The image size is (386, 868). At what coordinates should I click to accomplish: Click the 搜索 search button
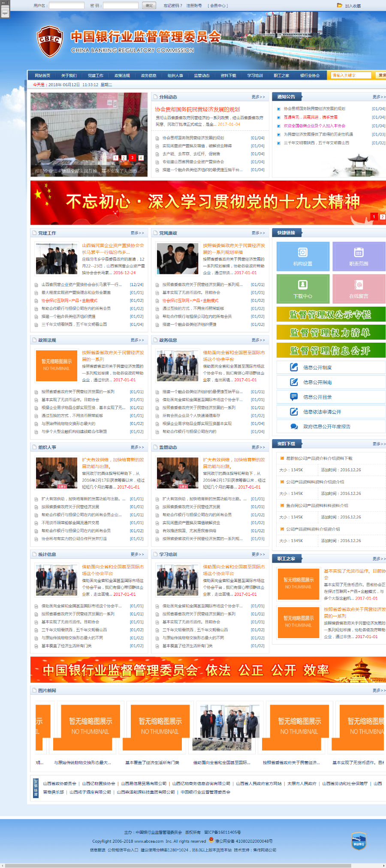(381, 75)
